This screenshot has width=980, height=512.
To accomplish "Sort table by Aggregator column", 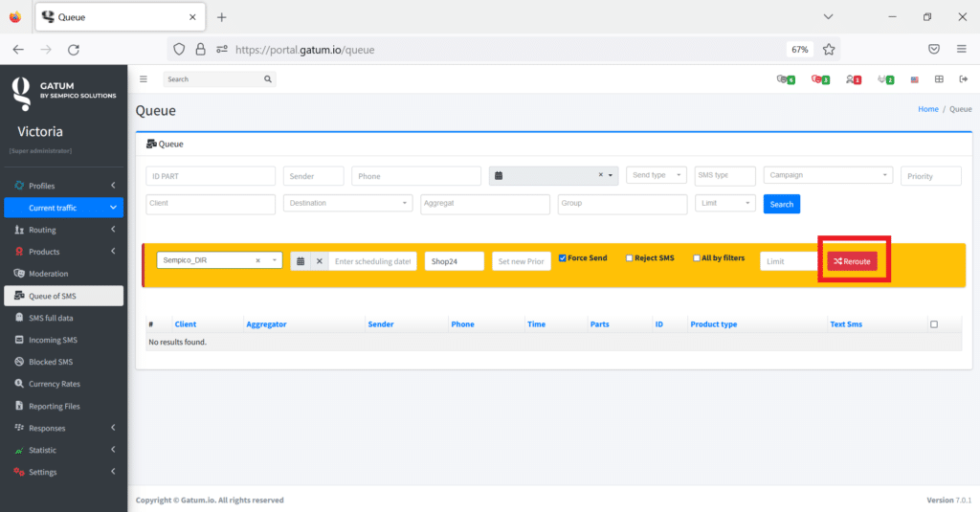I will (266, 324).
